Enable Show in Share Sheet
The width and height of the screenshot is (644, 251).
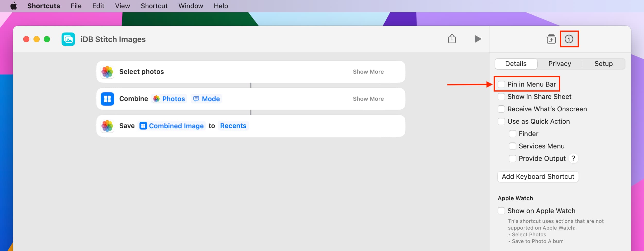click(501, 97)
